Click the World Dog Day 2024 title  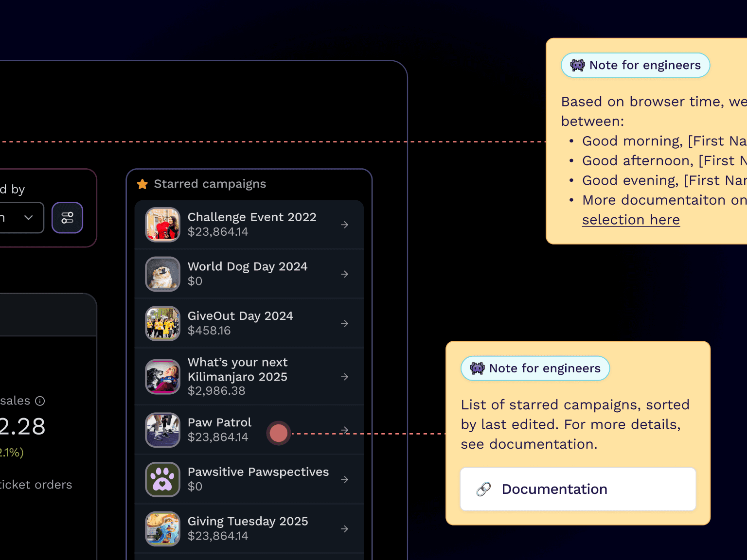point(248,266)
